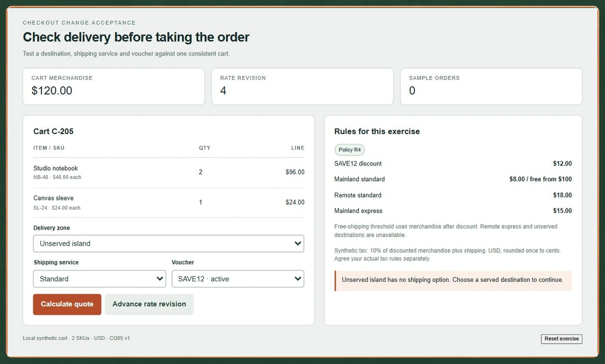This screenshot has width=605, height=364.
Task: Select the Canvas sleeve item name
Action: tap(53, 198)
